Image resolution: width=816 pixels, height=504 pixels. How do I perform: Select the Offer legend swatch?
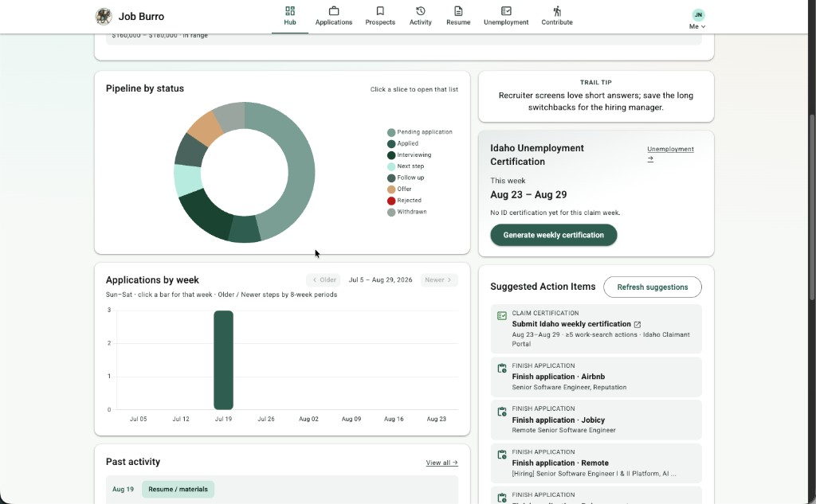click(x=391, y=189)
